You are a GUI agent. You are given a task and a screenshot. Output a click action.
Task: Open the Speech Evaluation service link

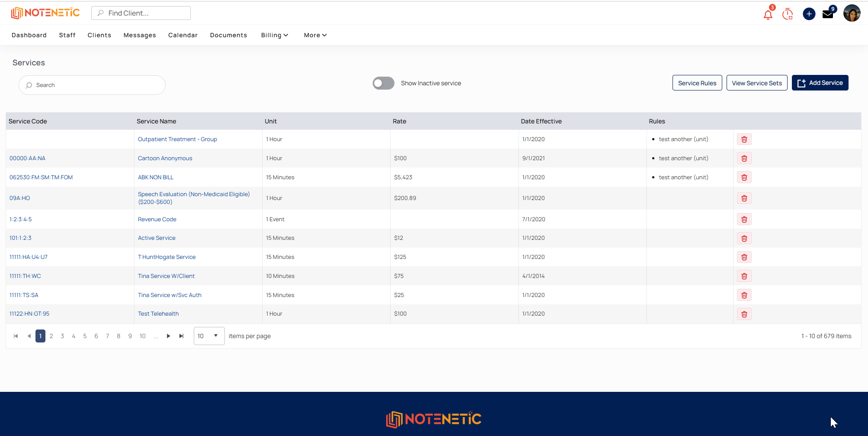click(x=194, y=198)
